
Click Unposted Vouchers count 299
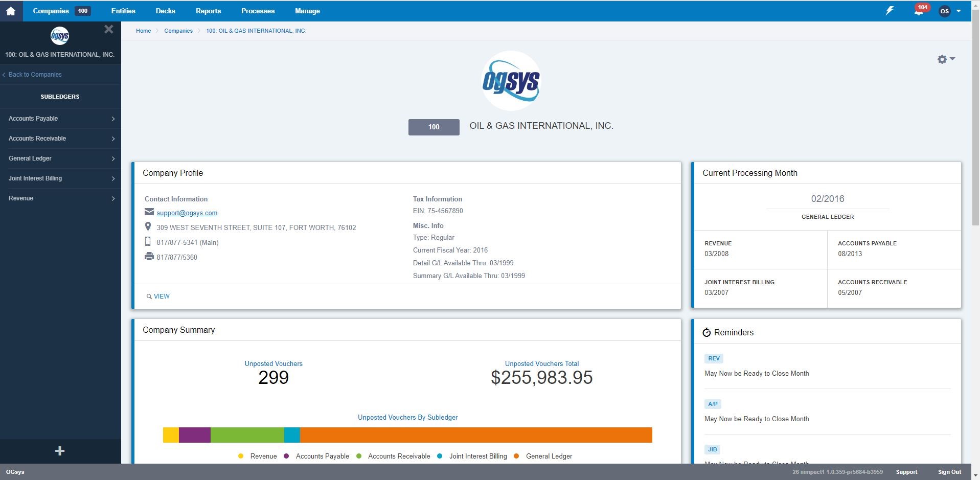(x=274, y=377)
